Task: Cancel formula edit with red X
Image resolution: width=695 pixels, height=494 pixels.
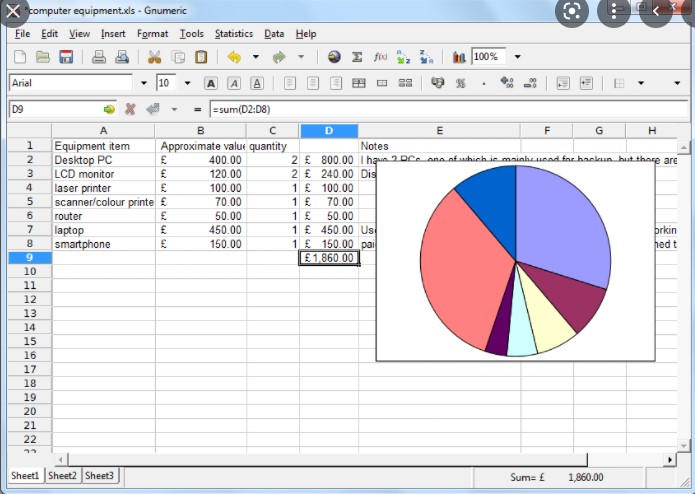Action: point(130,109)
